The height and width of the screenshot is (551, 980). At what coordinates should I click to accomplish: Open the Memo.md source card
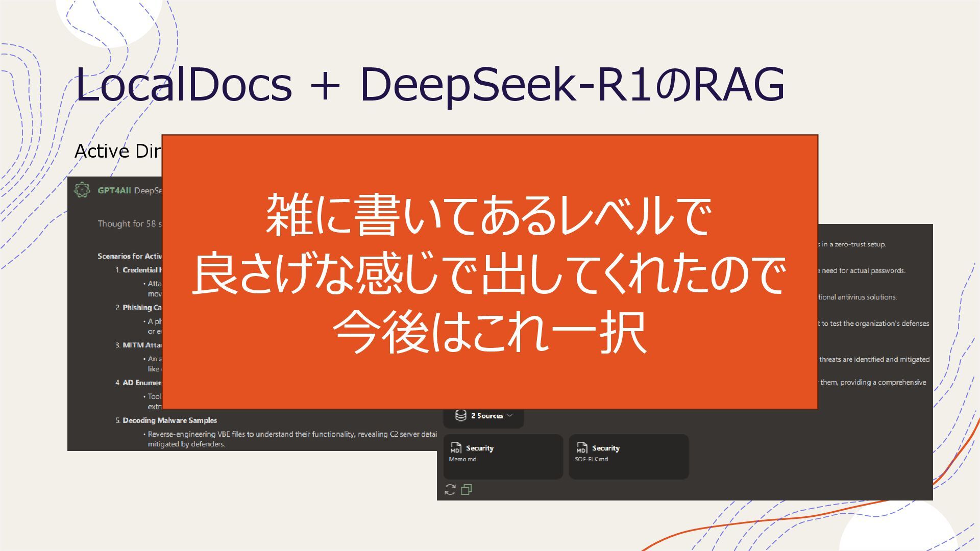tap(503, 457)
